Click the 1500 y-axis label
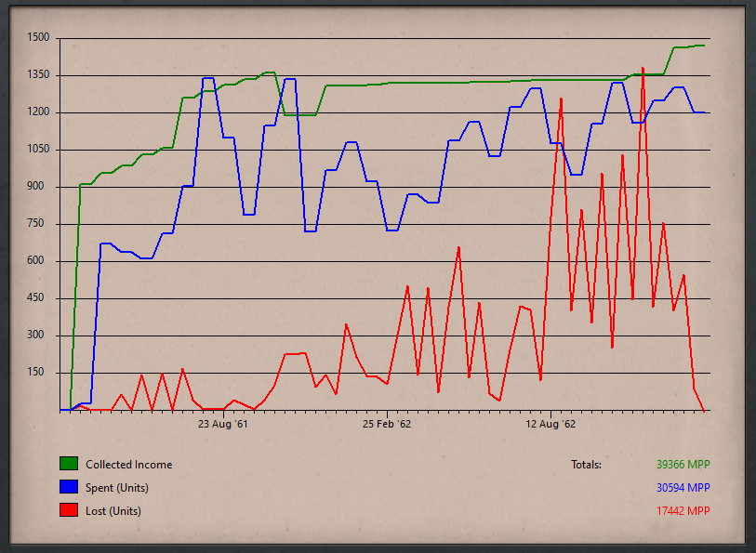 [38, 37]
